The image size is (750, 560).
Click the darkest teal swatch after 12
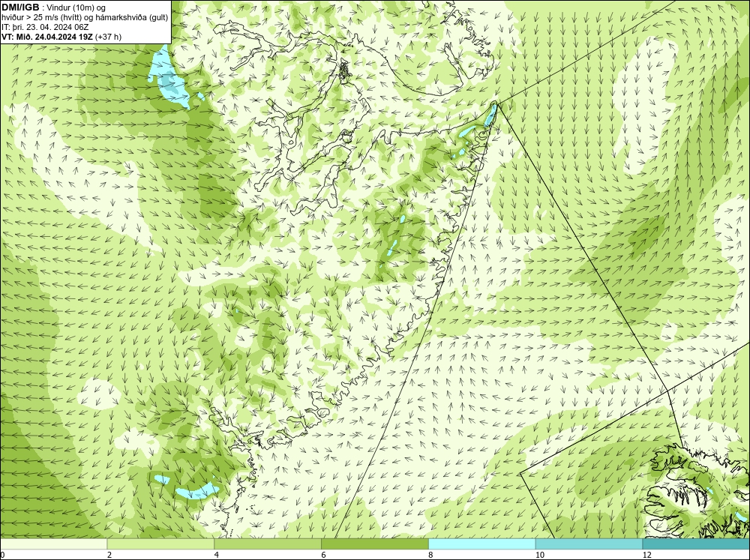pyautogui.click(x=697, y=544)
